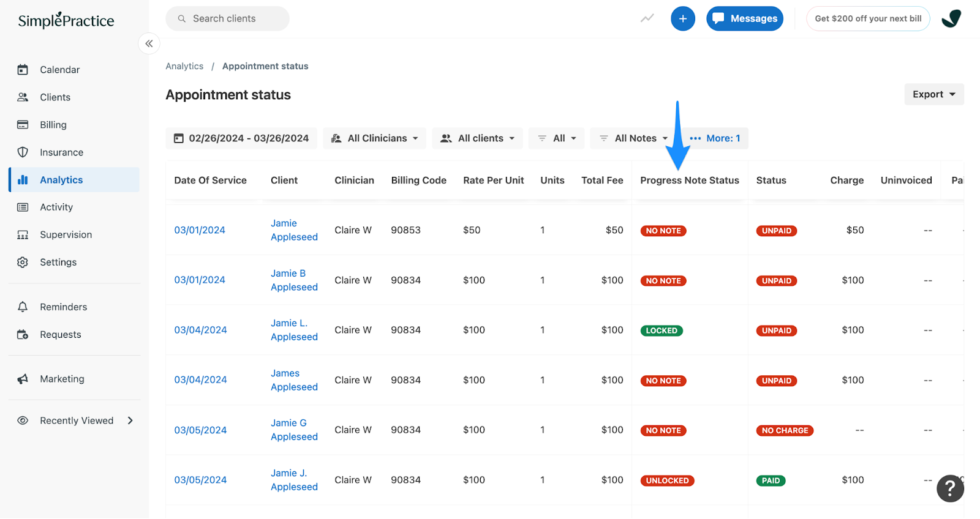Screen dimensions: 980x519
Task: Click billing code 90853
Action: [406, 230]
